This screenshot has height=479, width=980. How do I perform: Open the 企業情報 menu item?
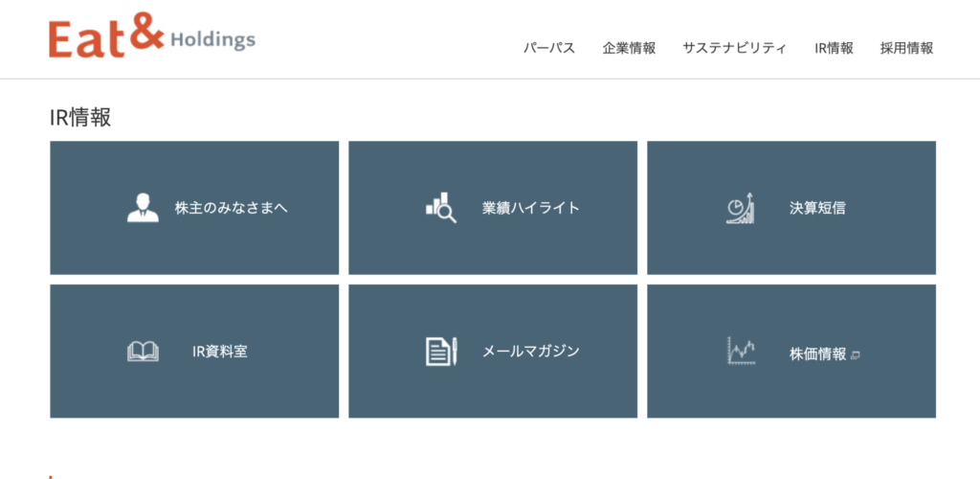[x=629, y=48]
